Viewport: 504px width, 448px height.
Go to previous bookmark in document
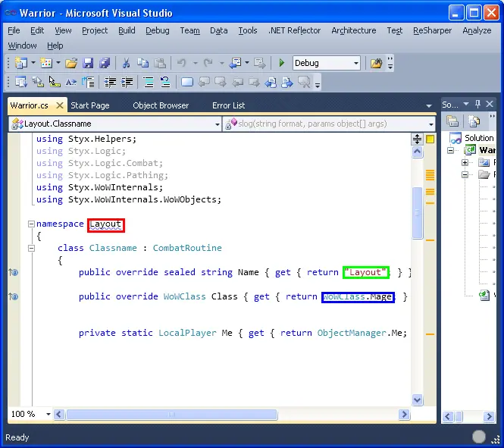click(271, 83)
